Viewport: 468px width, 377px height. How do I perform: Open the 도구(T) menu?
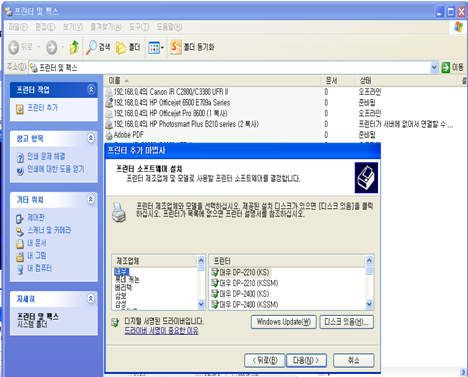pyautogui.click(x=139, y=27)
